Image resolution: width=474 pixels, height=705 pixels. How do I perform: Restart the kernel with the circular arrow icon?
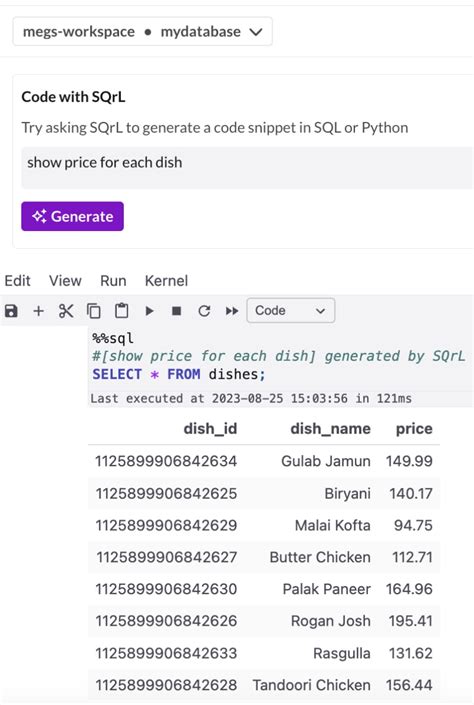click(x=204, y=311)
